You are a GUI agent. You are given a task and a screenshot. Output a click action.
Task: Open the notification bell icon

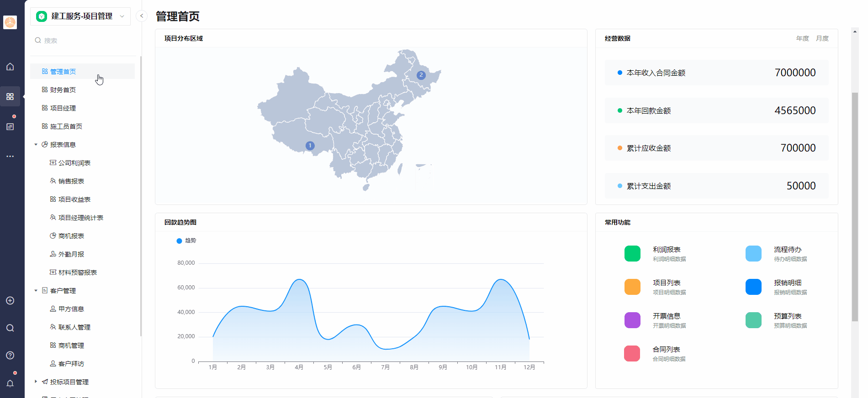tap(10, 383)
